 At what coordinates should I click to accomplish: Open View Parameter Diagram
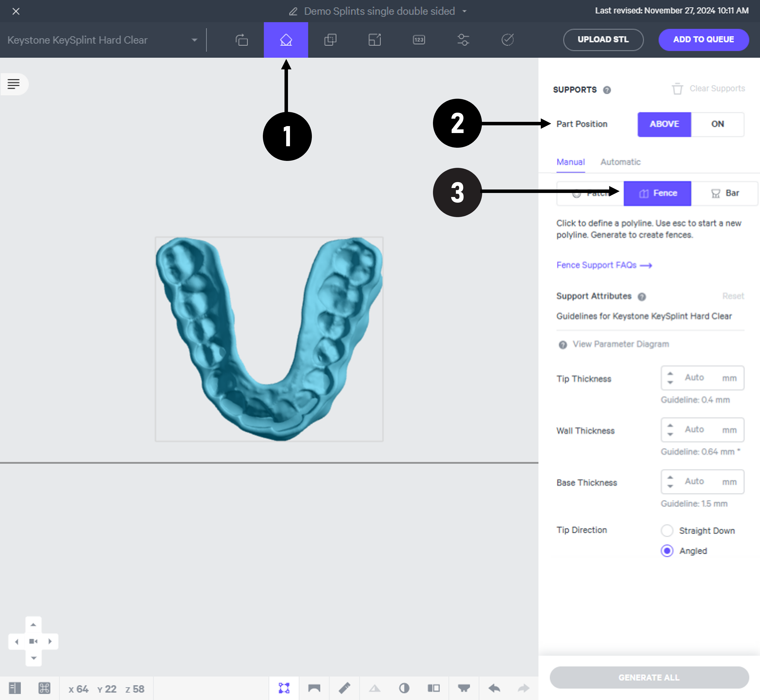point(614,344)
